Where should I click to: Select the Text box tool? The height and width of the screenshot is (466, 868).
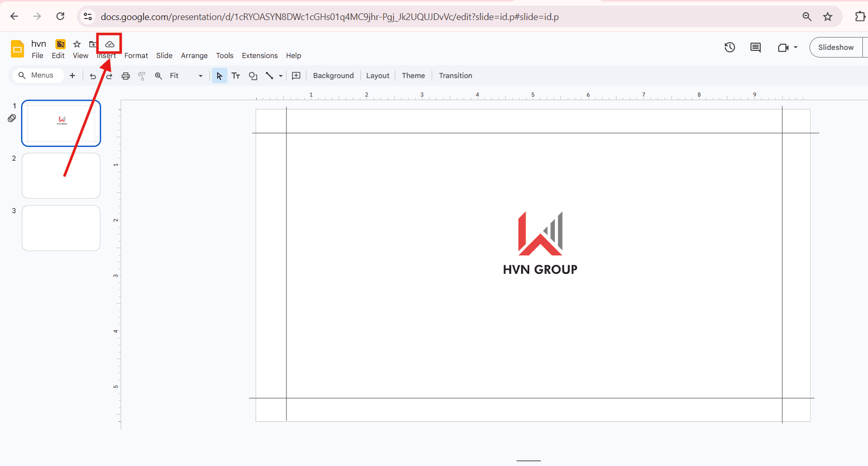[x=236, y=76]
